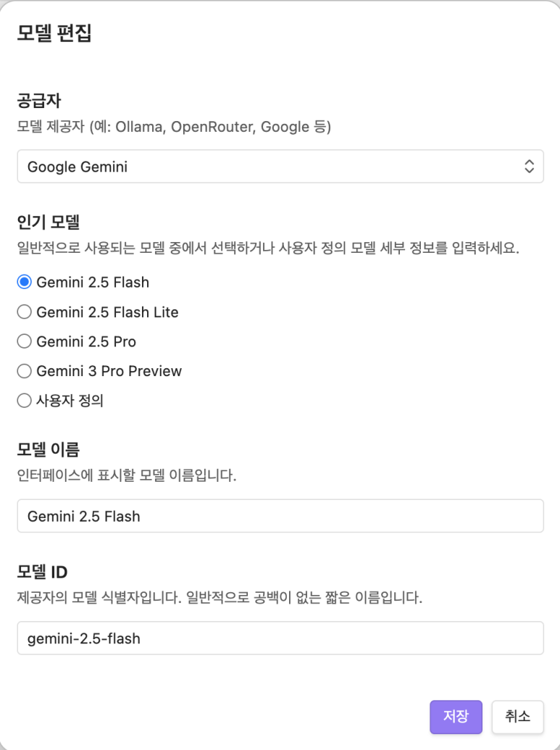The width and height of the screenshot is (560, 750).
Task: Pick the Gemini 3 Pro Preview option
Action: (25, 371)
